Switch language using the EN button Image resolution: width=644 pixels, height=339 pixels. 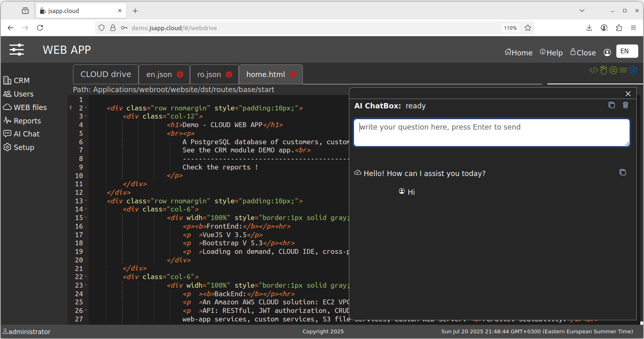click(x=626, y=51)
